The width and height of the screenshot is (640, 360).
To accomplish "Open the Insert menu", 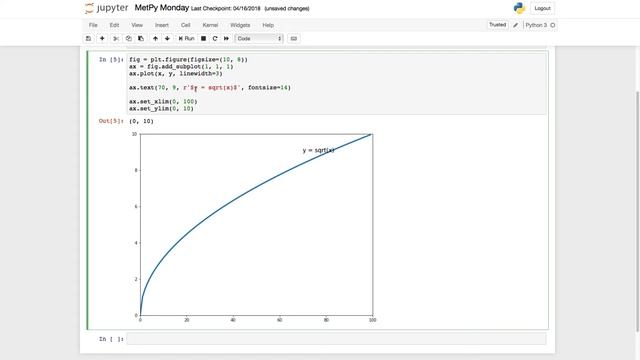I will point(162,25).
